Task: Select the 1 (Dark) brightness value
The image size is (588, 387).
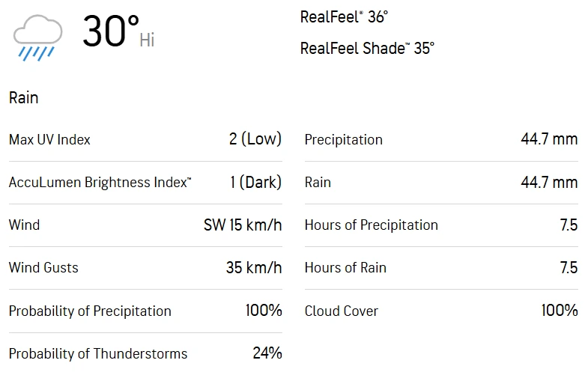Action: click(255, 183)
